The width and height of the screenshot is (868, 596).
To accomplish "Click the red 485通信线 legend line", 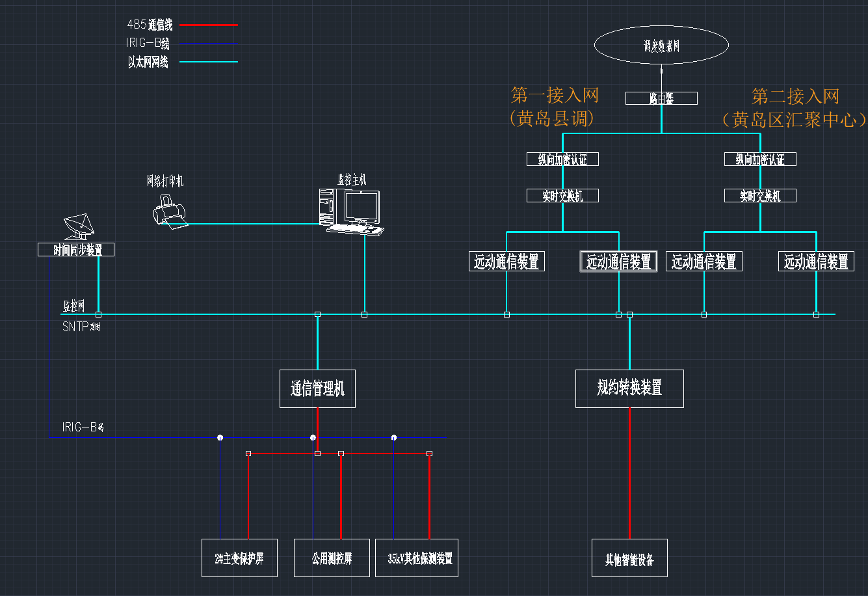I will [x=208, y=25].
